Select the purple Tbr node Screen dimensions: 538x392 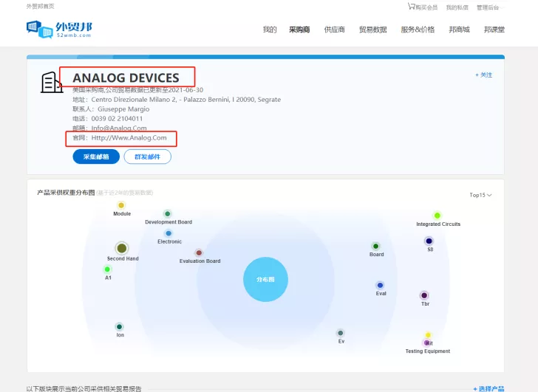pos(424,295)
